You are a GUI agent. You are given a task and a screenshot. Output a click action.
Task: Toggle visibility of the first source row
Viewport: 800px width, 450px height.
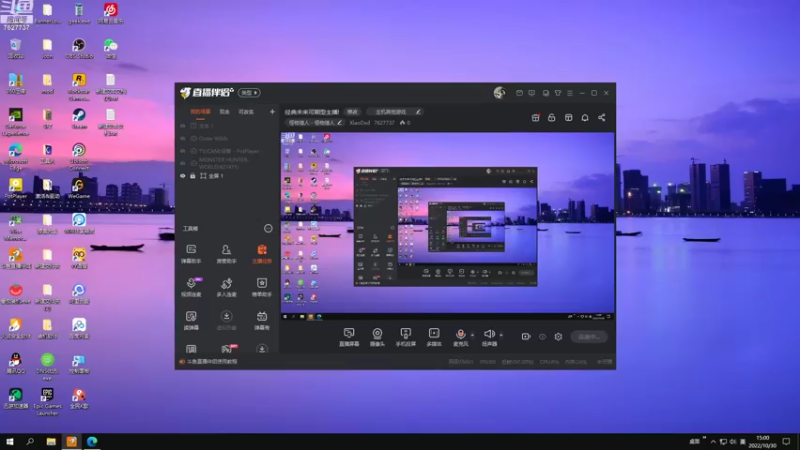coord(183,126)
